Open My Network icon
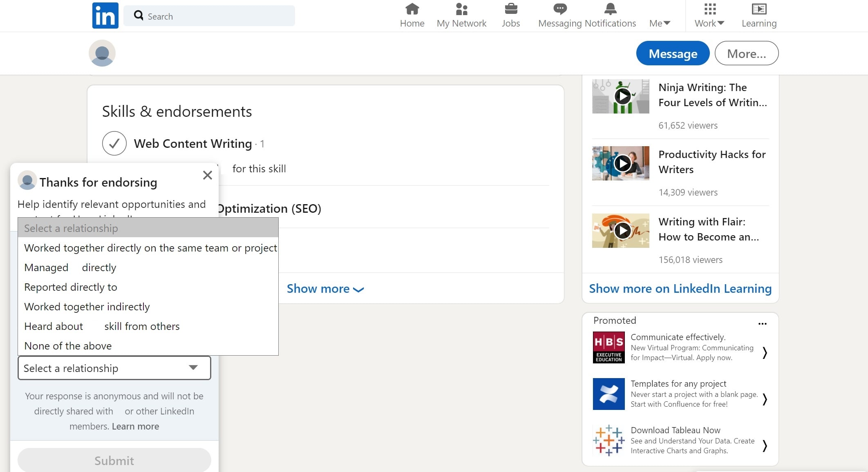Screen dimensions: 868x472 click(x=461, y=9)
